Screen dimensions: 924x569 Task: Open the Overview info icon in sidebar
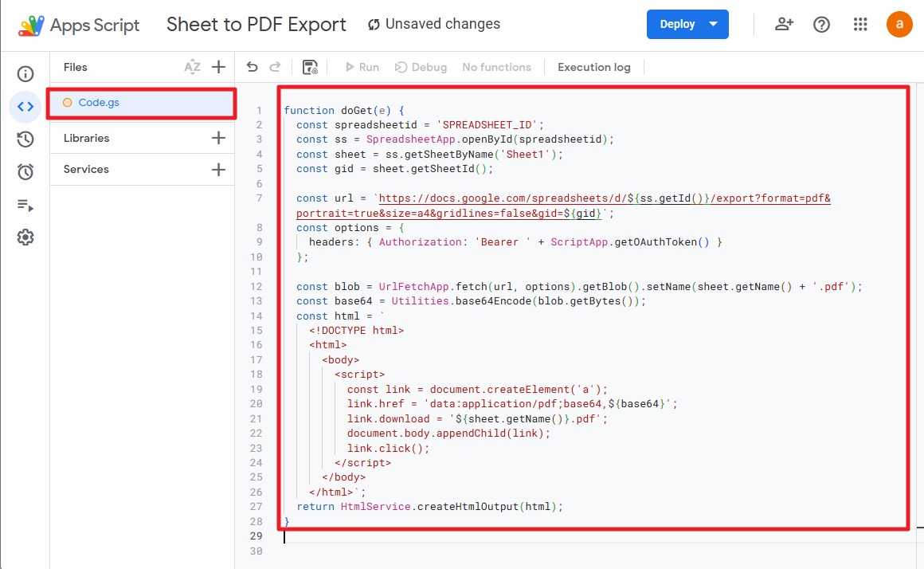(x=25, y=74)
